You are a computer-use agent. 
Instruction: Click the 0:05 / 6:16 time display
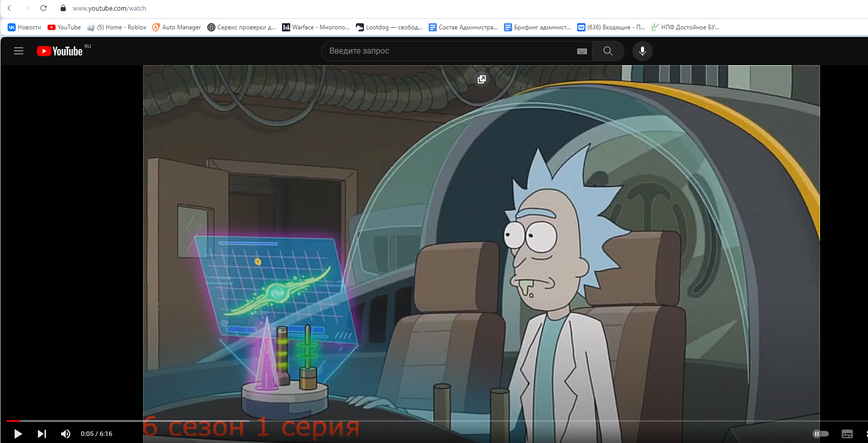tap(97, 434)
